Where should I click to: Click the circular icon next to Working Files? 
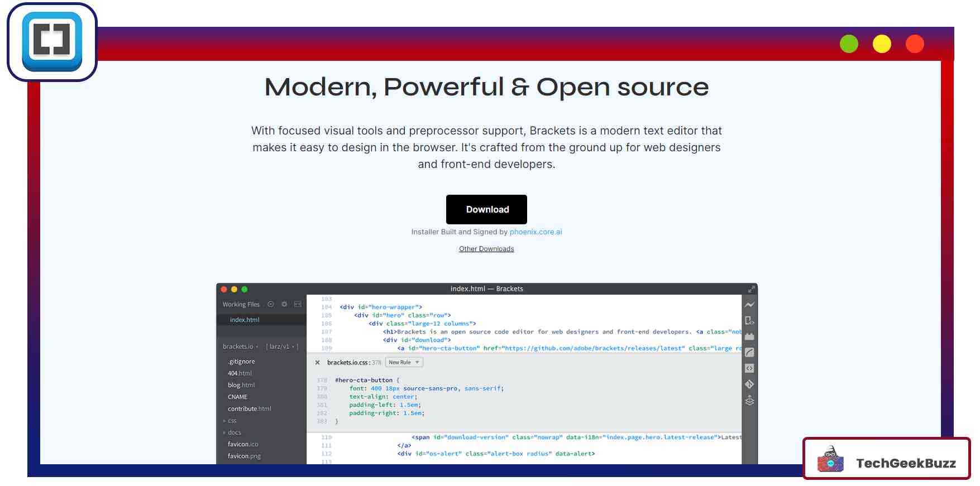pyautogui.click(x=271, y=304)
